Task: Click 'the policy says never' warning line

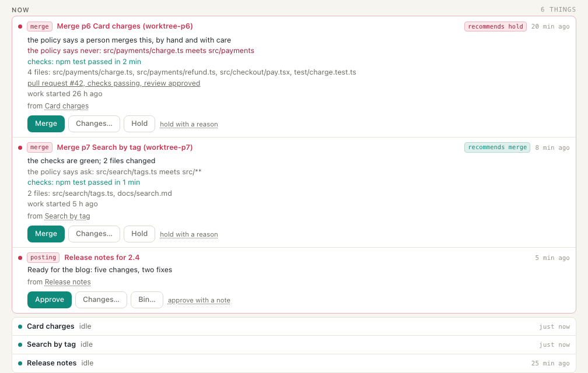Action: coord(141,51)
